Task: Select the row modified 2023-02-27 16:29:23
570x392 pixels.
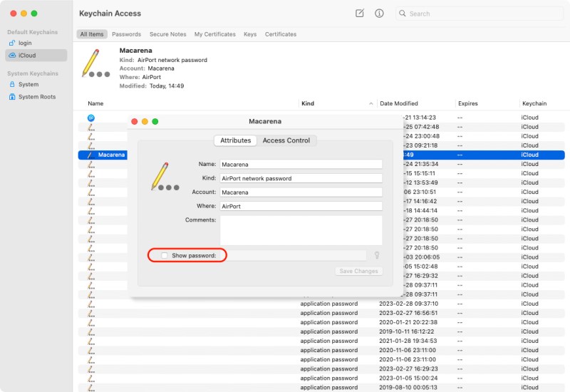Action: click(x=321, y=368)
